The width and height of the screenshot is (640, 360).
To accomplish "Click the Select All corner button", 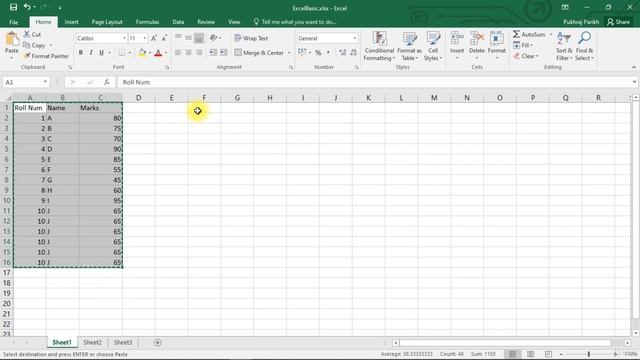I will 7,98.
